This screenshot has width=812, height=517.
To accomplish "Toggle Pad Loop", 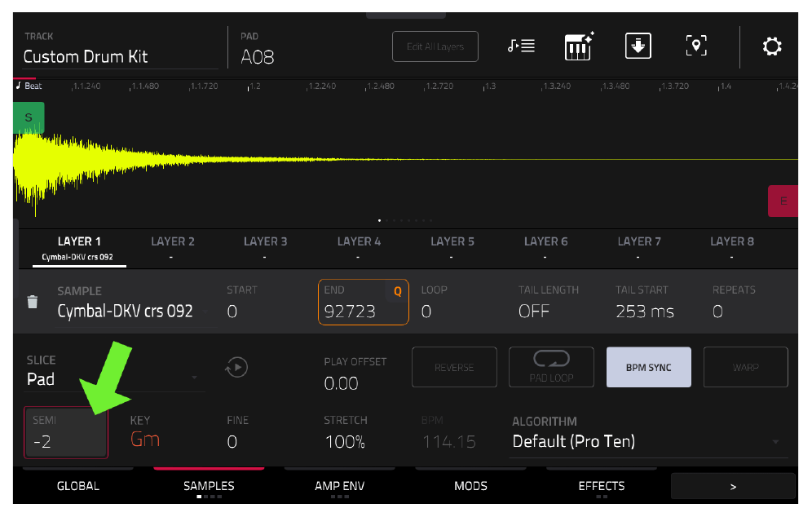I will tap(551, 367).
